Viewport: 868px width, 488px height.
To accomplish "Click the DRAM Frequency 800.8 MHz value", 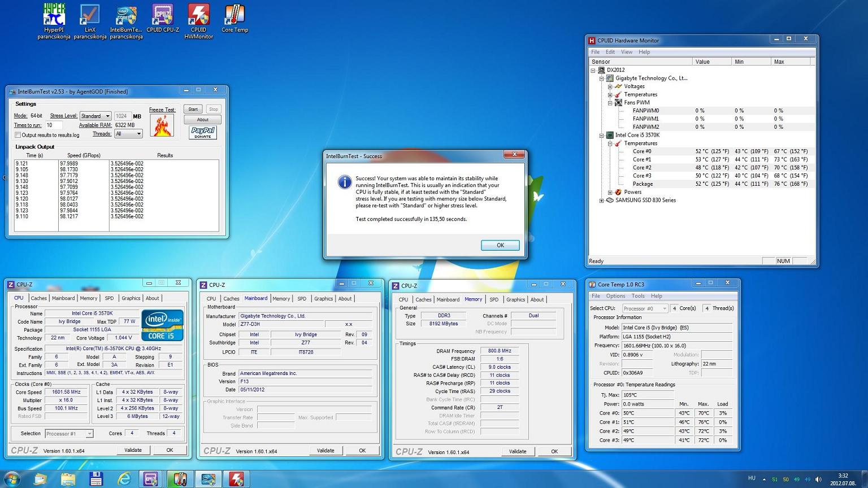I will [500, 351].
